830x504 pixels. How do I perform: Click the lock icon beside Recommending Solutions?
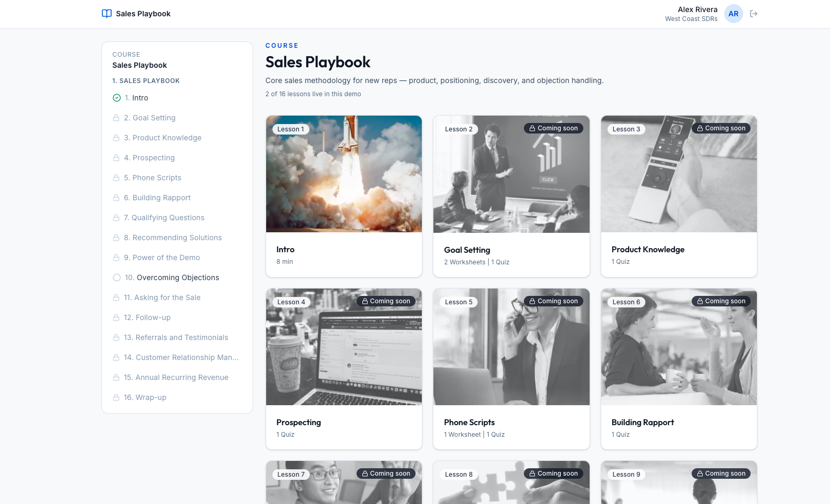click(x=116, y=238)
